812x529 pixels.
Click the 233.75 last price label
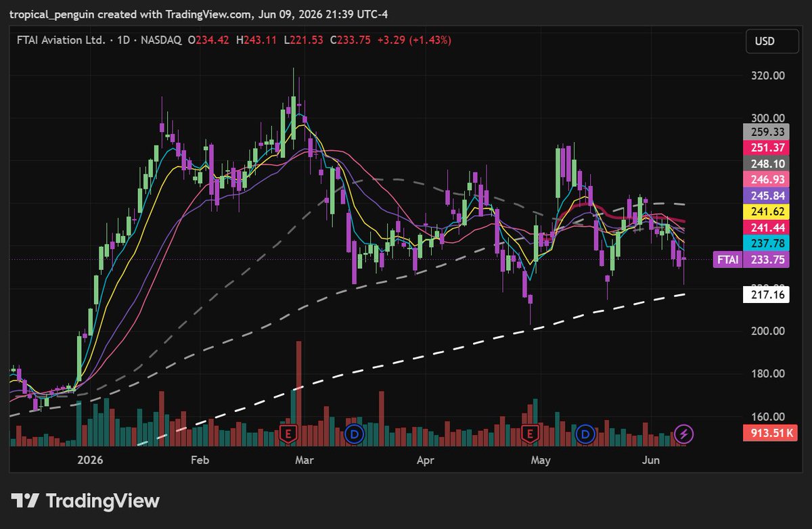tap(766, 259)
